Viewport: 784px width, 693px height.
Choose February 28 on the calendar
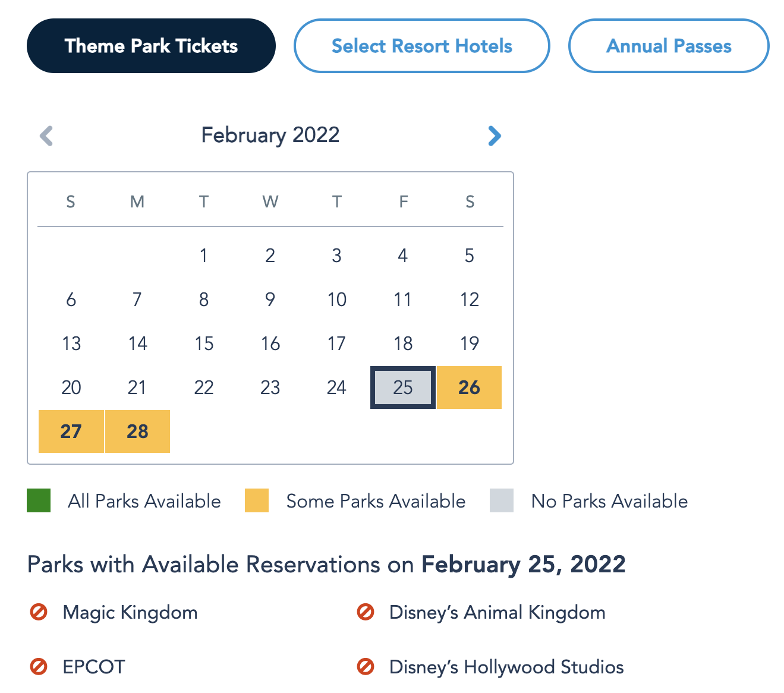coord(137,431)
